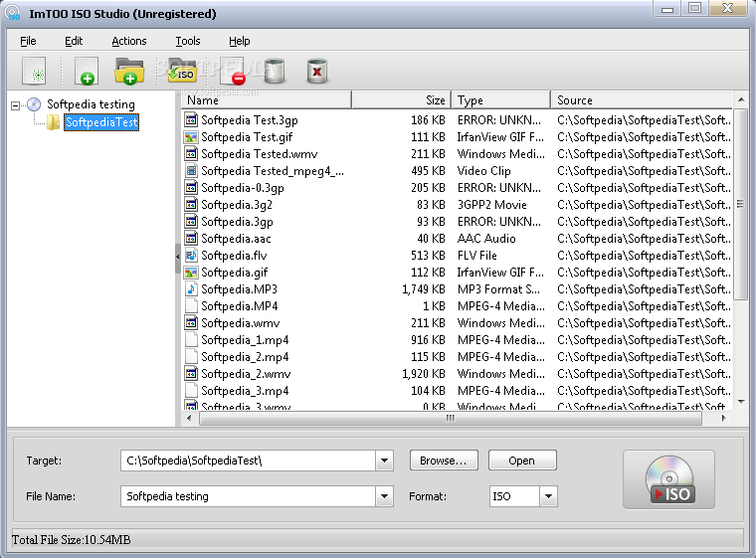Image resolution: width=756 pixels, height=558 pixels.
Task: Click the music note icon of Softpedia.MP3
Action: [x=191, y=288]
